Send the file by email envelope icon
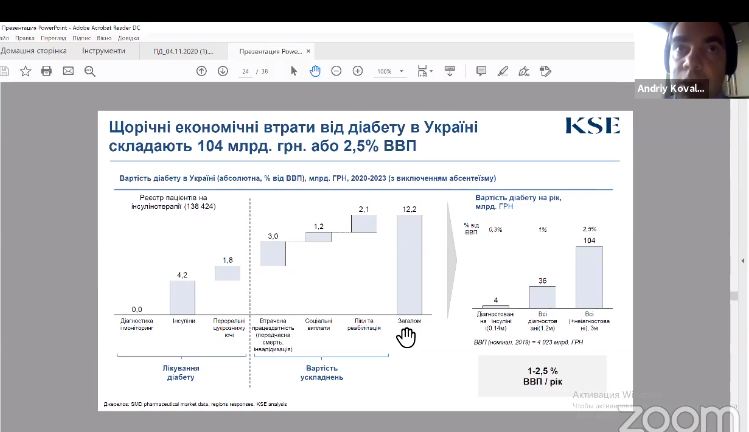 69,71
